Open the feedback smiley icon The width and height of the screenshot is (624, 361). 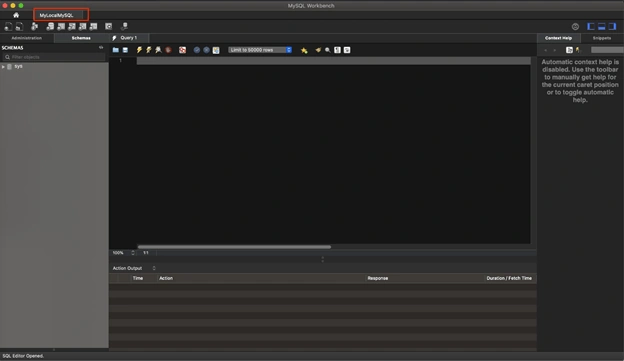575,27
